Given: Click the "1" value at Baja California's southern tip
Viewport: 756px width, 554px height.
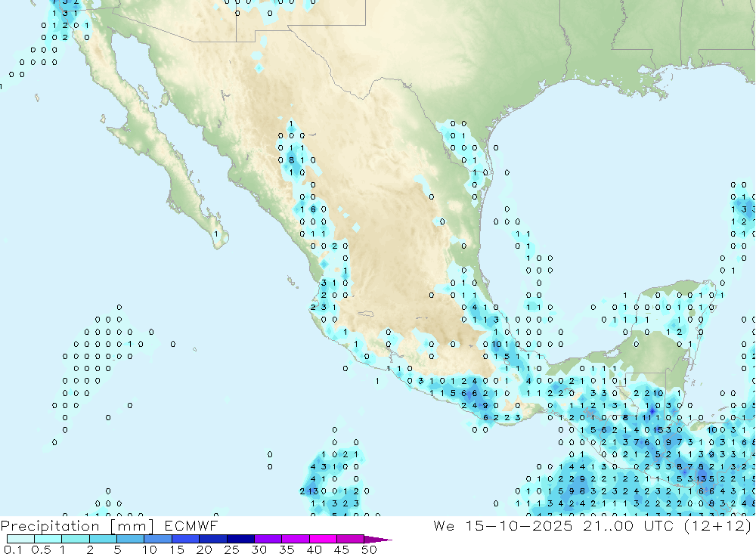Looking at the screenshot, I should click(216, 234).
